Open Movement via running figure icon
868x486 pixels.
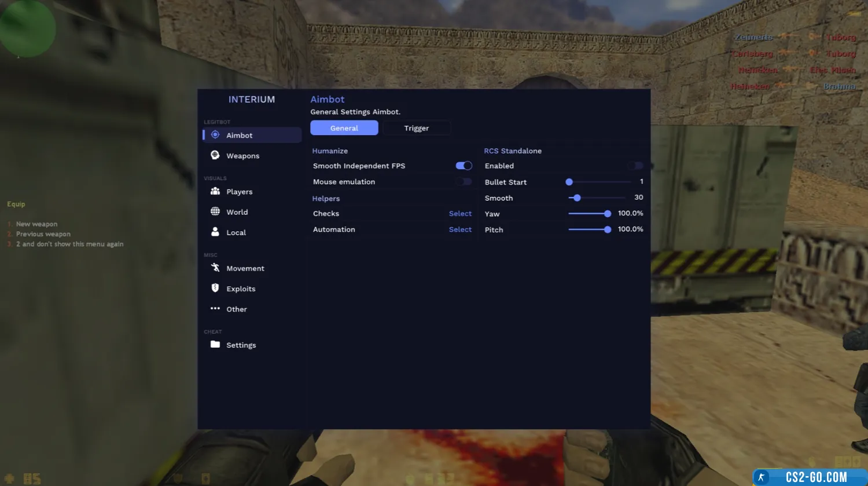click(x=215, y=268)
